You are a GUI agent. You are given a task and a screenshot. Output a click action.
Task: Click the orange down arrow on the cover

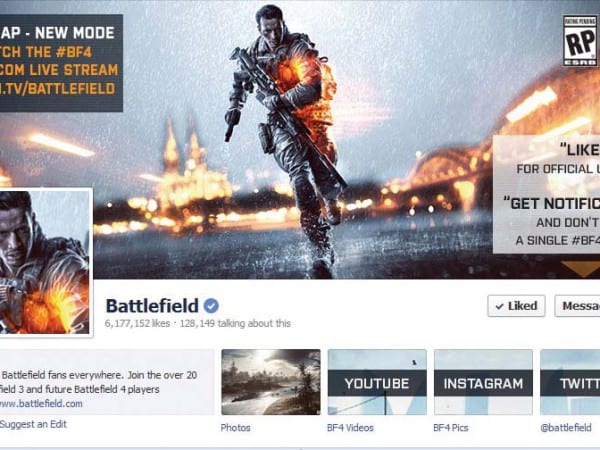582,269
